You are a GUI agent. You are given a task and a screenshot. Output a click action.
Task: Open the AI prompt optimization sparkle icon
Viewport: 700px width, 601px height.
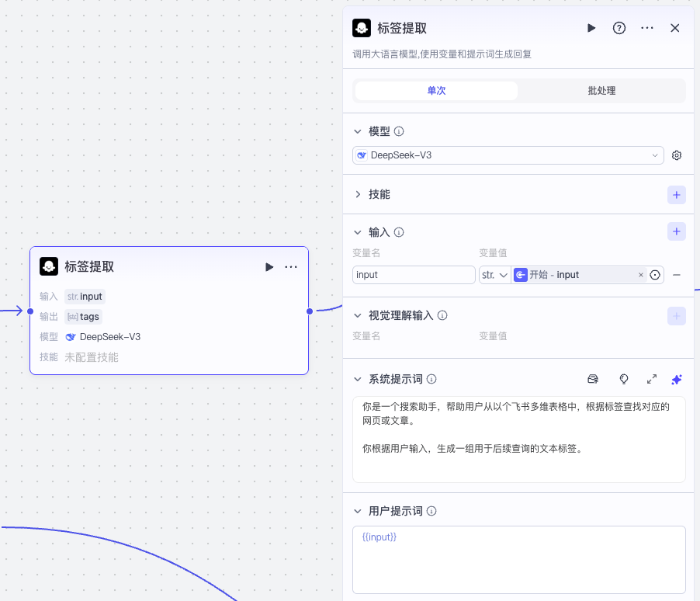(x=676, y=379)
